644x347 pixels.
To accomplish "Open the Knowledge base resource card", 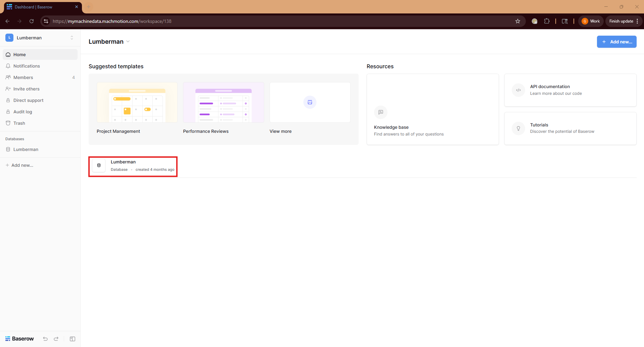I will pos(432,109).
